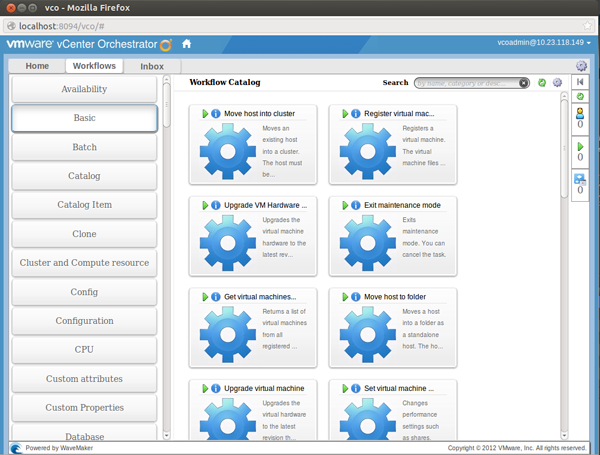Refresh the workflow catalog via green icon
Screen dimensions: 600x455
coord(542,83)
